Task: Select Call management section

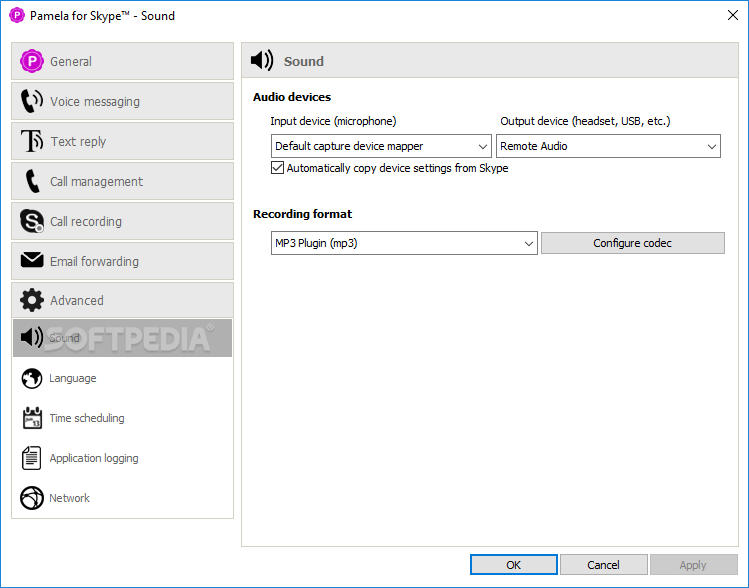Action: (x=122, y=182)
